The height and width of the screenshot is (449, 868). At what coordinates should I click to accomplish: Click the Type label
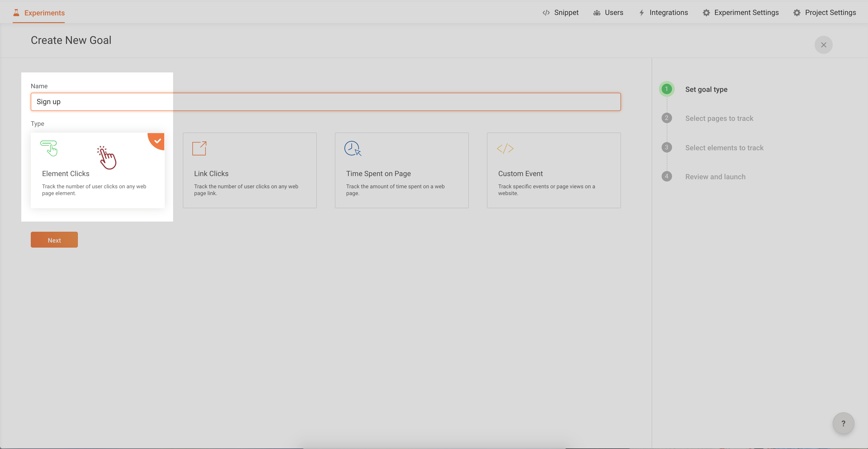pyautogui.click(x=37, y=124)
